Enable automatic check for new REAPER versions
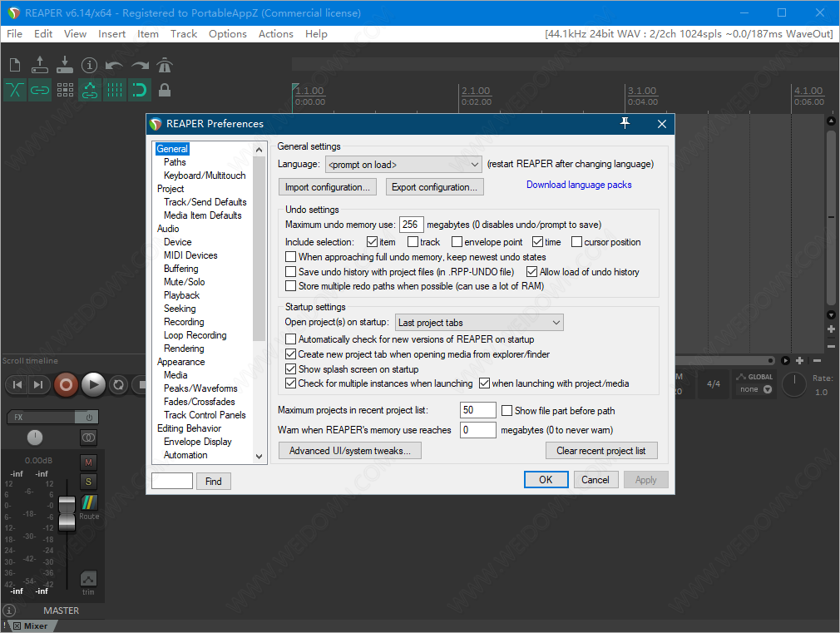Image resolution: width=840 pixels, height=633 pixels. pyautogui.click(x=291, y=339)
